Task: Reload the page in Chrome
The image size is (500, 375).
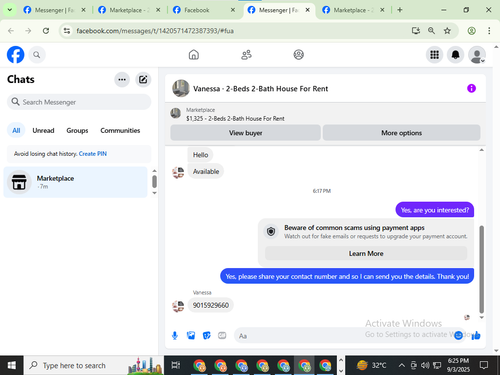Action: (x=46, y=31)
